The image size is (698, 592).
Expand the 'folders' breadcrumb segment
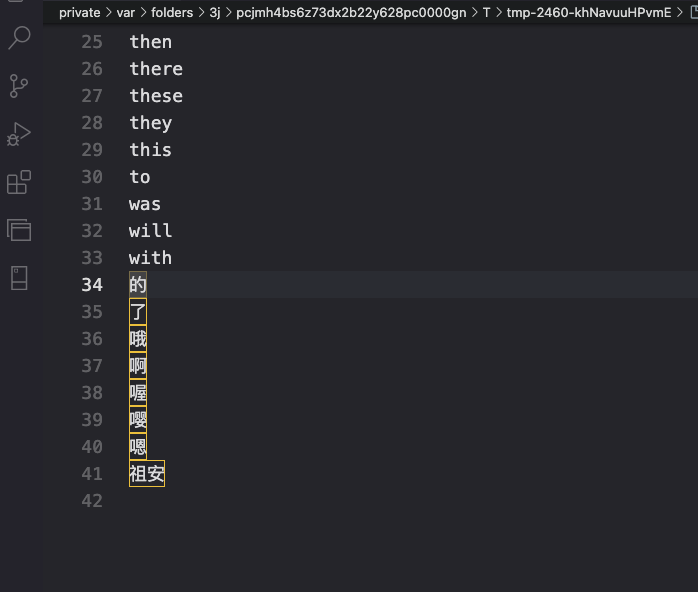pos(172,12)
